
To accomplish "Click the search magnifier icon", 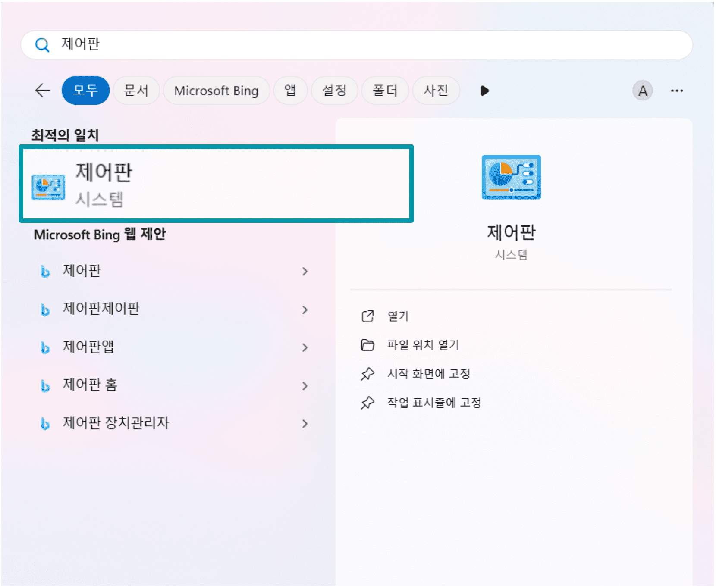I will click(42, 44).
